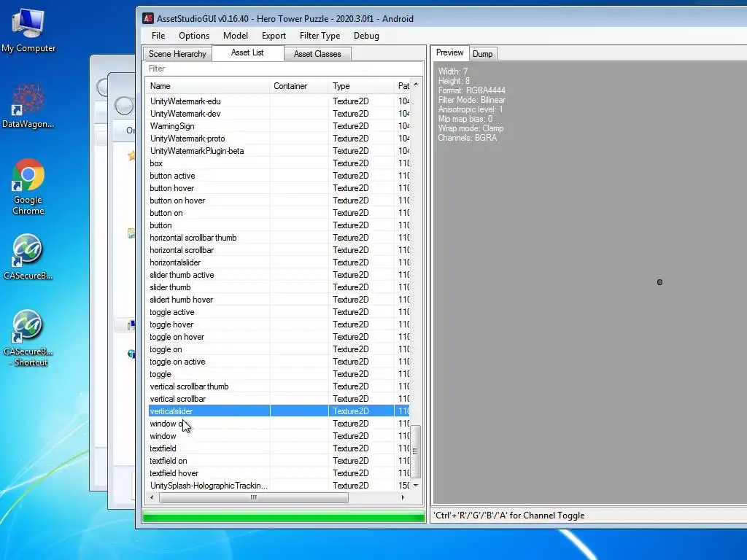Select the UnityWatermark-edu asset row
Viewport: 747px width, 560px height.
click(279, 101)
